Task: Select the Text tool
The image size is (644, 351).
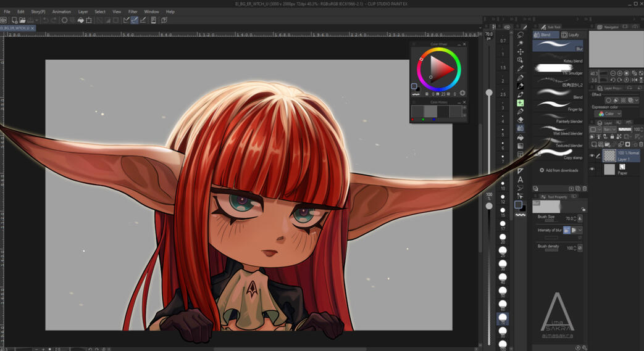Action: coord(521,180)
